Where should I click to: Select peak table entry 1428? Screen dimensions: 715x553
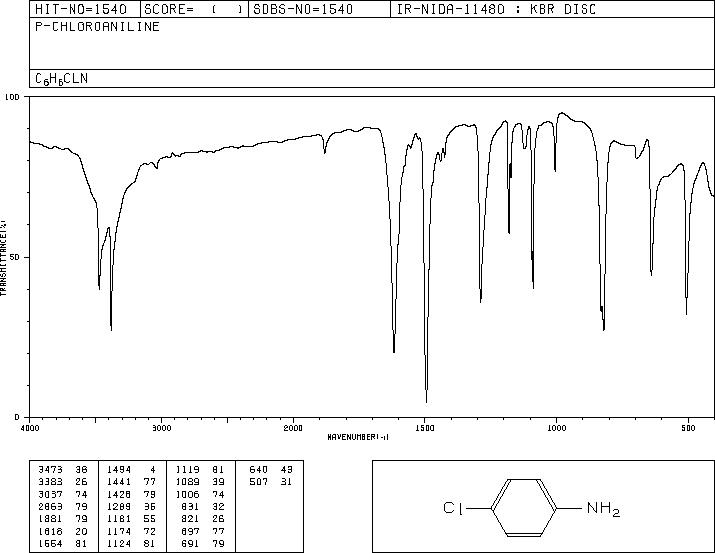(x=119, y=494)
